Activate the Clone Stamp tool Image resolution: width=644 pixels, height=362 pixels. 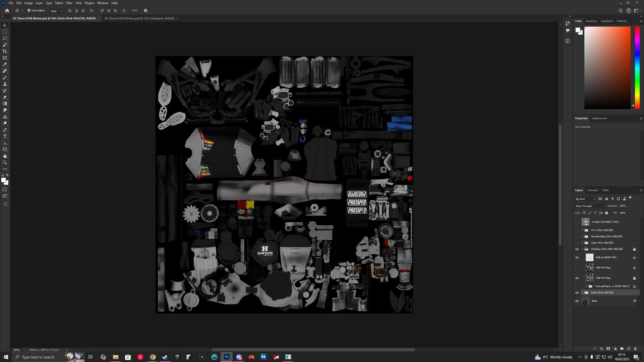pos(5,84)
